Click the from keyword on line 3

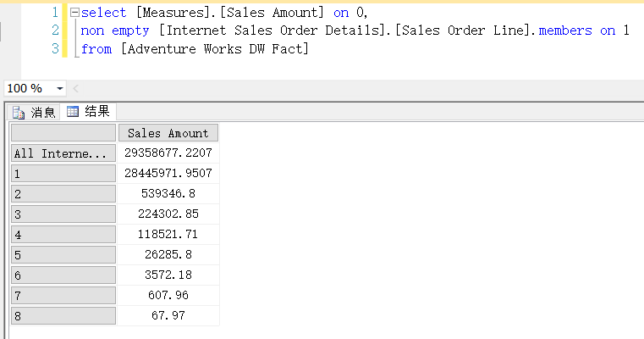[96, 49]
